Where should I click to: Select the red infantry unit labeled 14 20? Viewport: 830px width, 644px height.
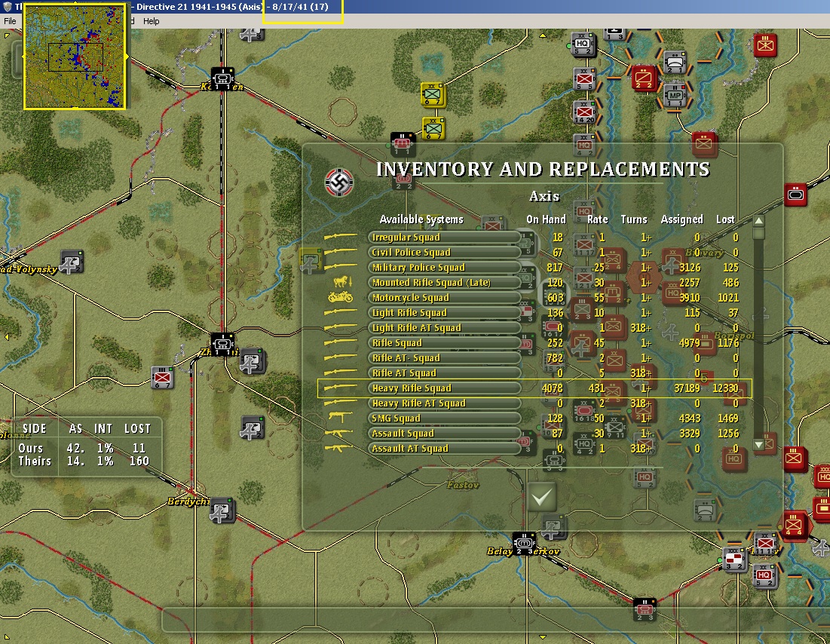point(585,113)
